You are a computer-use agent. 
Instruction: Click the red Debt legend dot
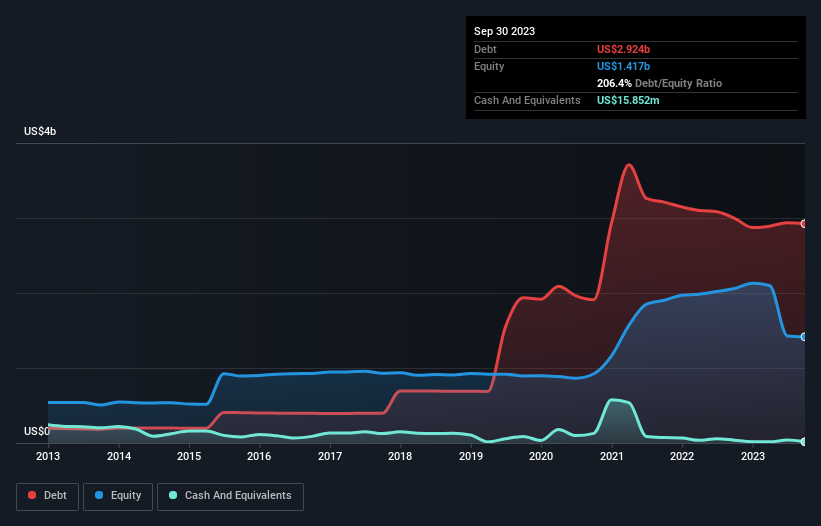point(32,495)
